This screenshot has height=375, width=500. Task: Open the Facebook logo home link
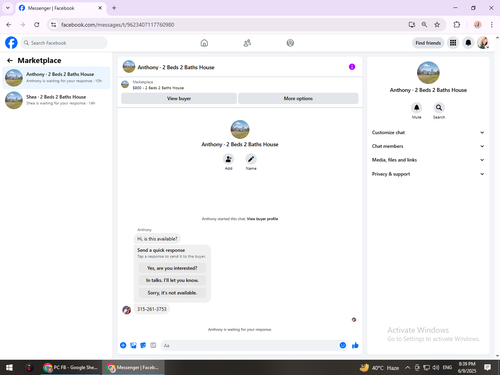pos(11,43)
